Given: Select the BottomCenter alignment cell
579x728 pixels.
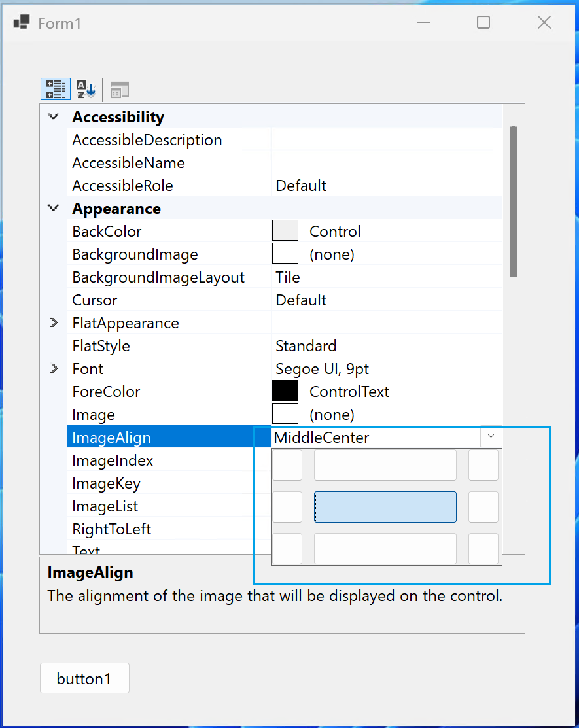Looking at the screenshot, I should pos(385,549).
